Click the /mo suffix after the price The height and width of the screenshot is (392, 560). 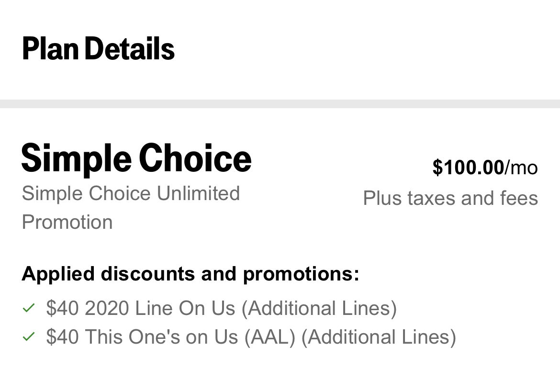522,168
